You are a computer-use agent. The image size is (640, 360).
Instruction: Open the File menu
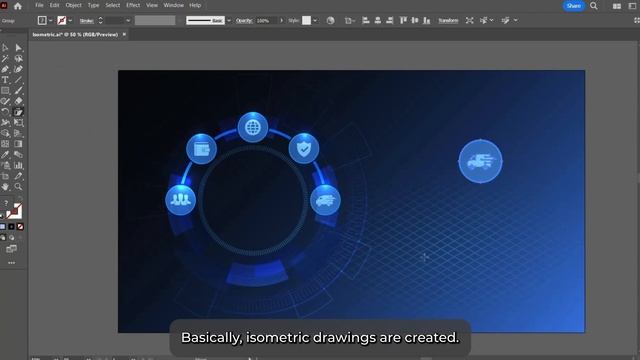[39, 5]
